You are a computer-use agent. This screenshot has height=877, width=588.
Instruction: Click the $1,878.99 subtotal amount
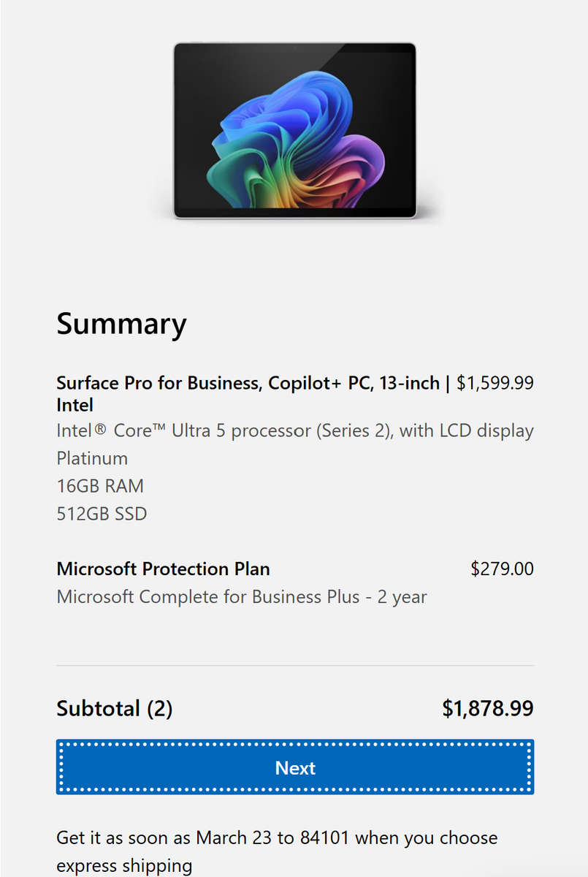click(x=488, y=708)
